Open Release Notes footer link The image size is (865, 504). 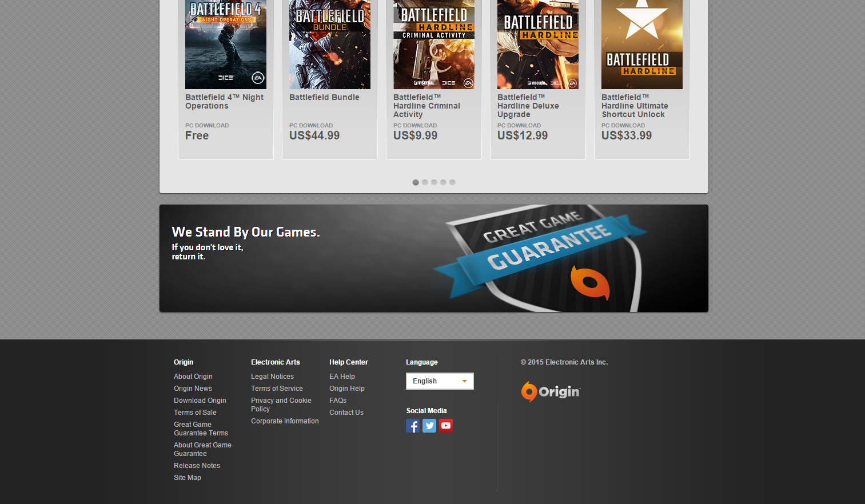(197, 466)
